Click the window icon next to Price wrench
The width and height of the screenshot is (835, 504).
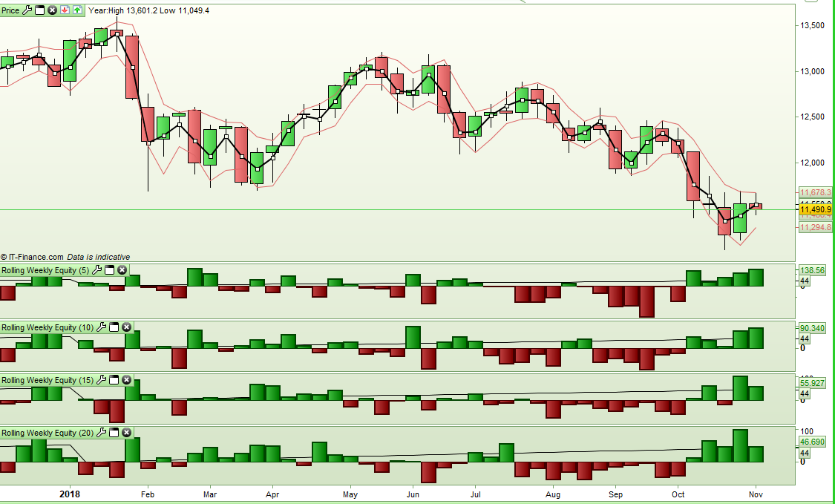point(39,10)
